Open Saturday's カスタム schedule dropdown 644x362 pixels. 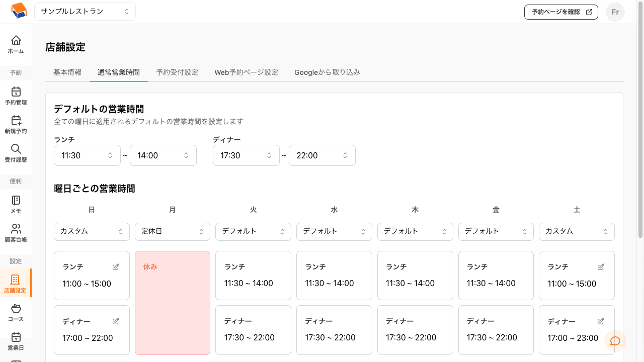[x=577, y=232]
